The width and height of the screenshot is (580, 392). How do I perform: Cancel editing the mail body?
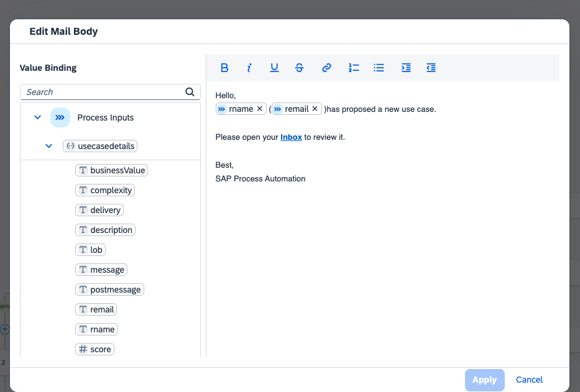pyautogui.click(x=529, y=380)
